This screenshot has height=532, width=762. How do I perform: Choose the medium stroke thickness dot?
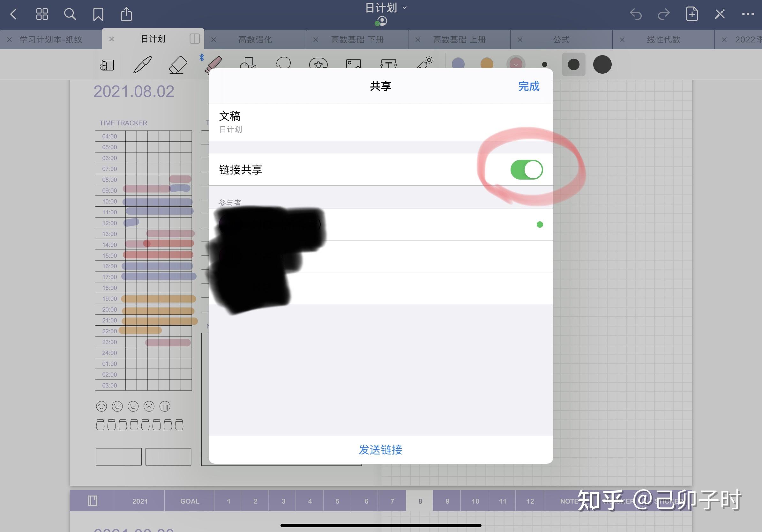tap(573, 64)
